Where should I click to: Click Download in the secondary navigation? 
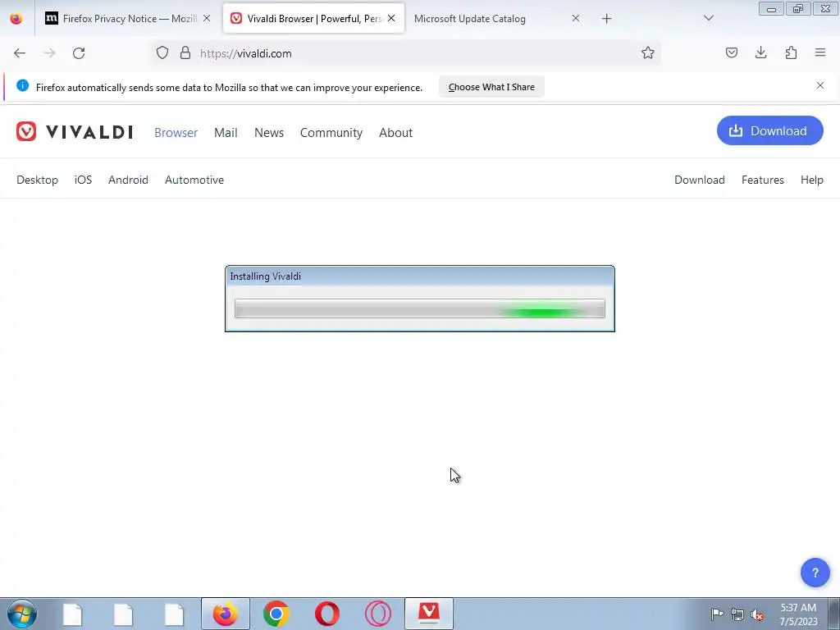tap(700, 180)
